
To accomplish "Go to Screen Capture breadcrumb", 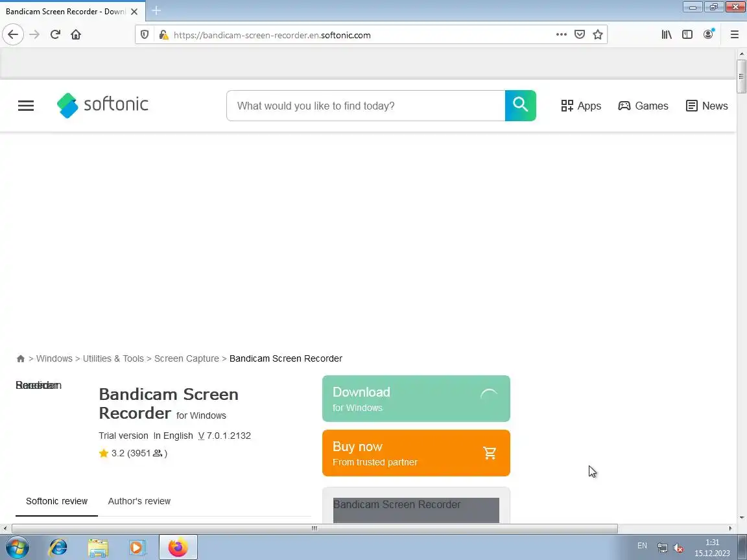I will tap(186, 358).
